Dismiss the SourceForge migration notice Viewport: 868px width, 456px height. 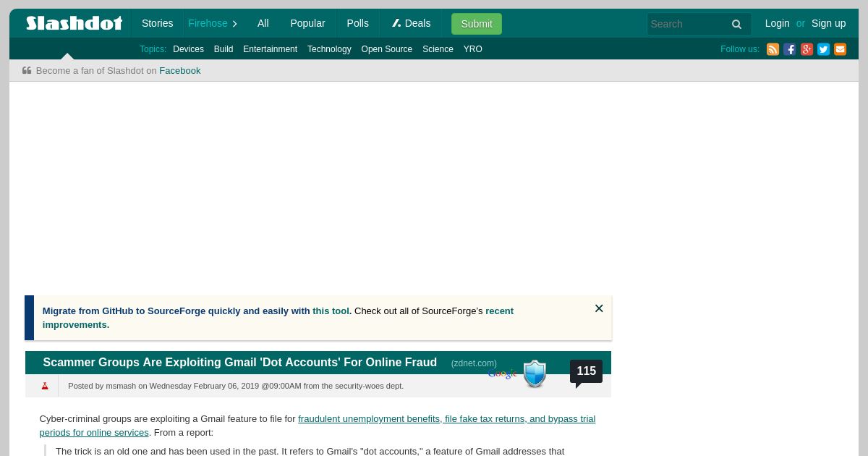point(599,308)
